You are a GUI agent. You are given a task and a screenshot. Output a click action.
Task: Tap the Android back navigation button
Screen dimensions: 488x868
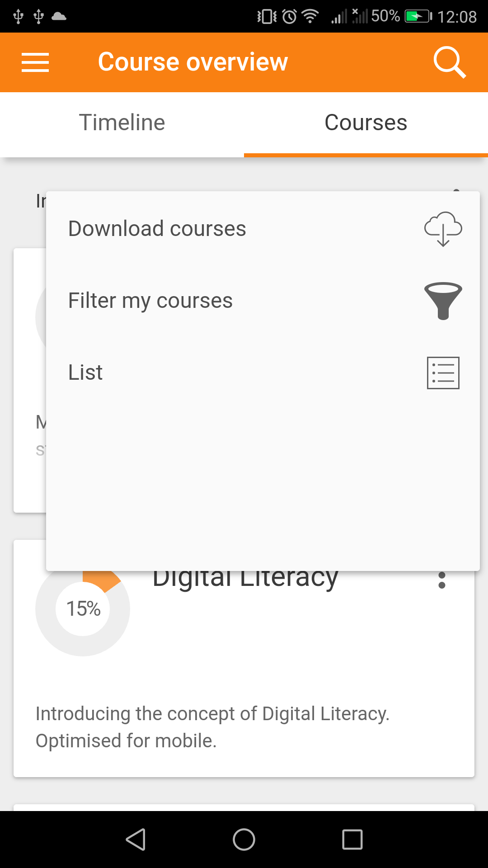[136, 840]
